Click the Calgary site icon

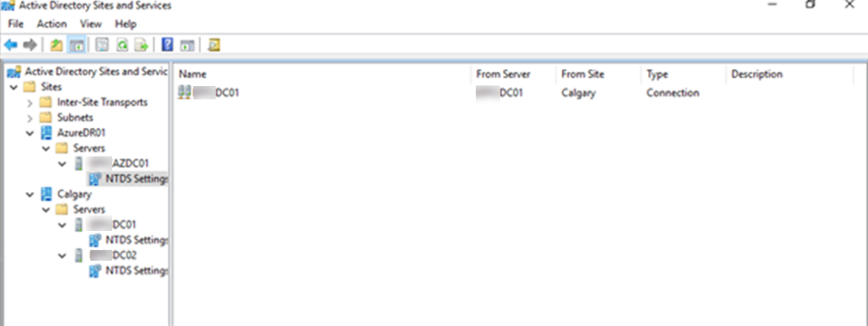[47, 194]
